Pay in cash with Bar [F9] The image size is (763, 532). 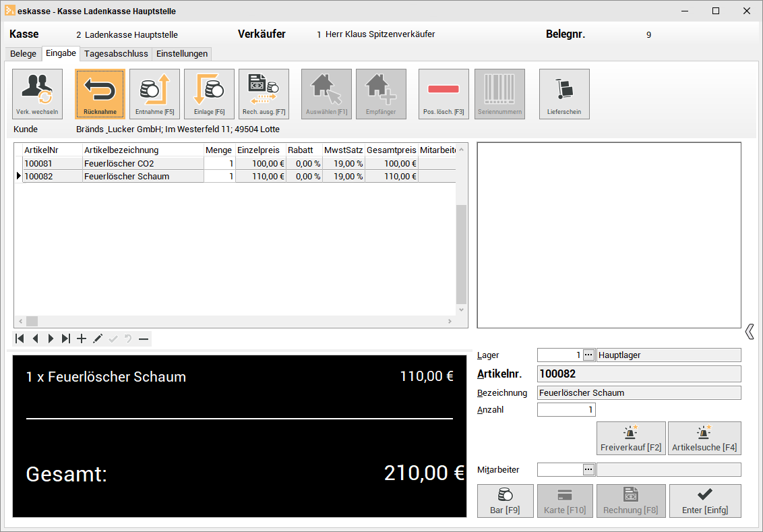coord(505,501)
